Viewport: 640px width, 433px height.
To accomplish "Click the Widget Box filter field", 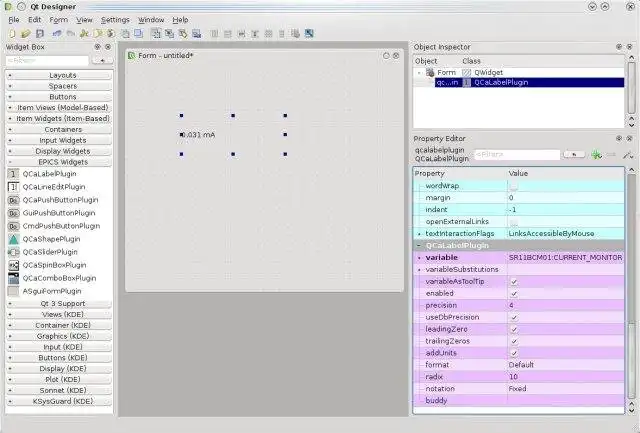I will click(47, 60).
